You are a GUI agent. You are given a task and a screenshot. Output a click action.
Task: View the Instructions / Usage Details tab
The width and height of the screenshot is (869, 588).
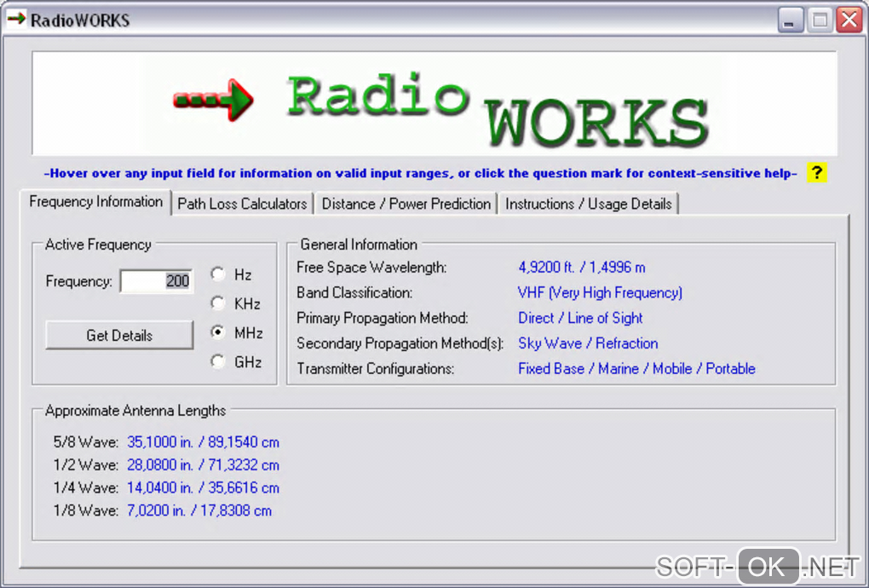[x=588, y=204]
